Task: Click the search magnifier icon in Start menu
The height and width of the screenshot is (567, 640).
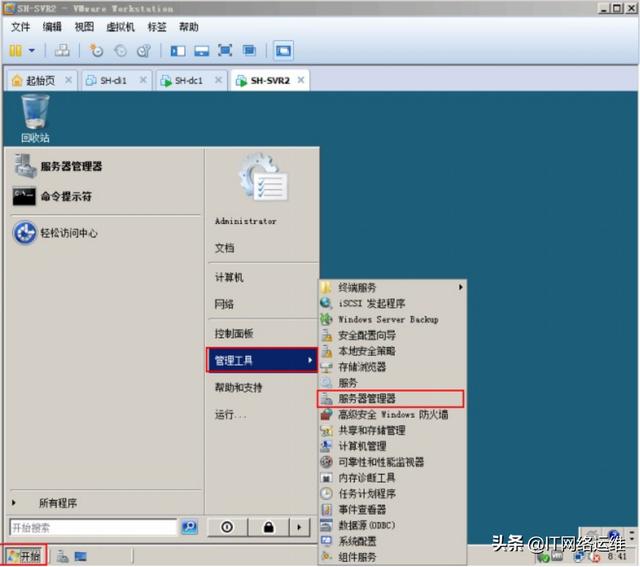Action: pyautogui.click(x=189, y=527)
